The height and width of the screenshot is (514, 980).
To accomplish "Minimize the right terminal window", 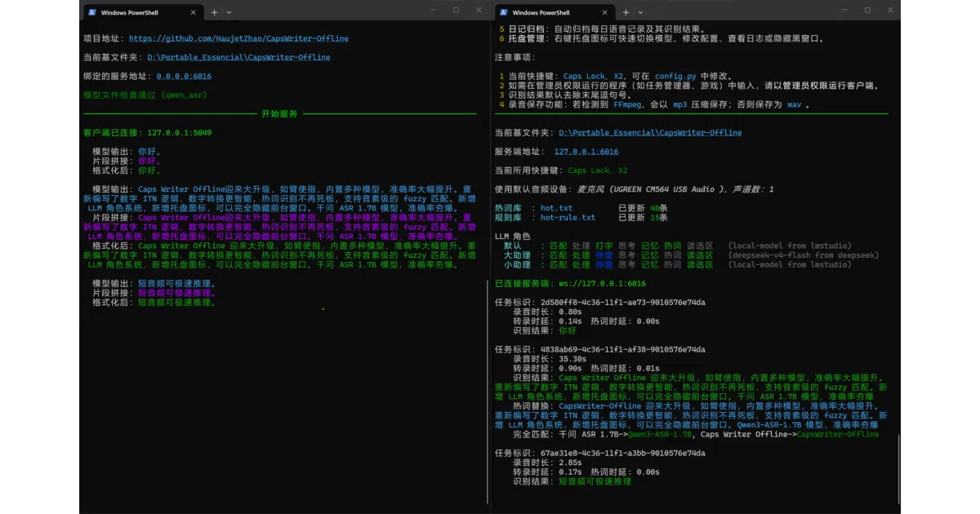I will click(846, 10).
